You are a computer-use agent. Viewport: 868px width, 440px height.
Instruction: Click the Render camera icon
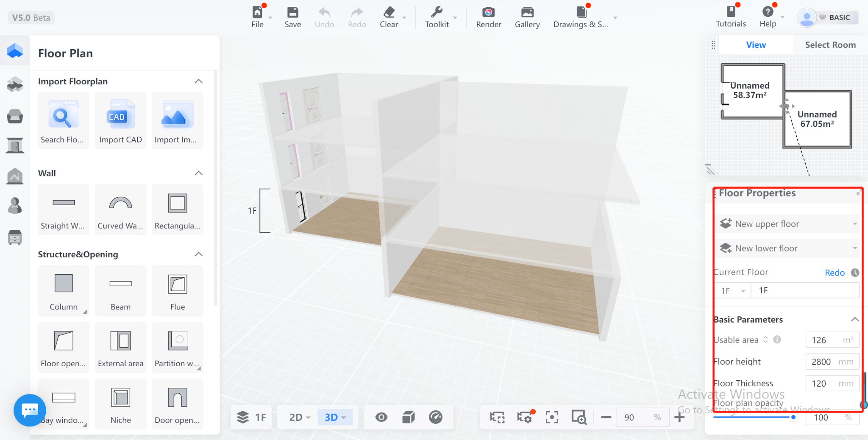(488, 13)
